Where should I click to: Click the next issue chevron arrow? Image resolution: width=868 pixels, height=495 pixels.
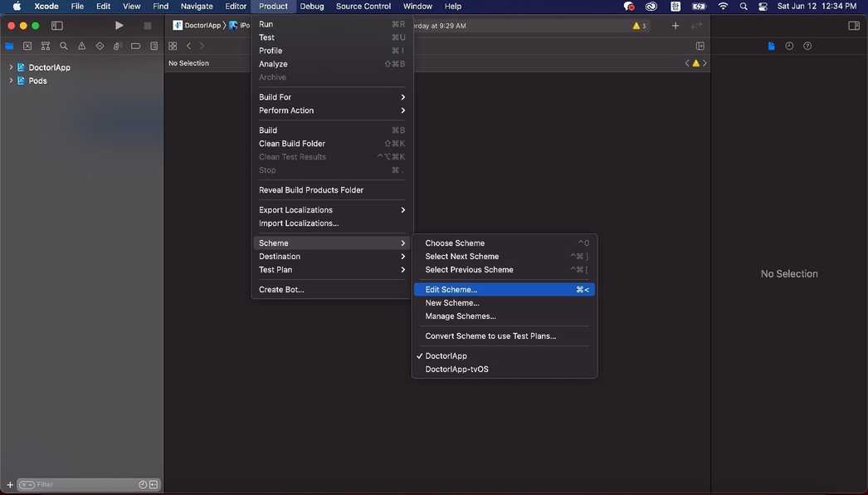[x=705, y=63]
